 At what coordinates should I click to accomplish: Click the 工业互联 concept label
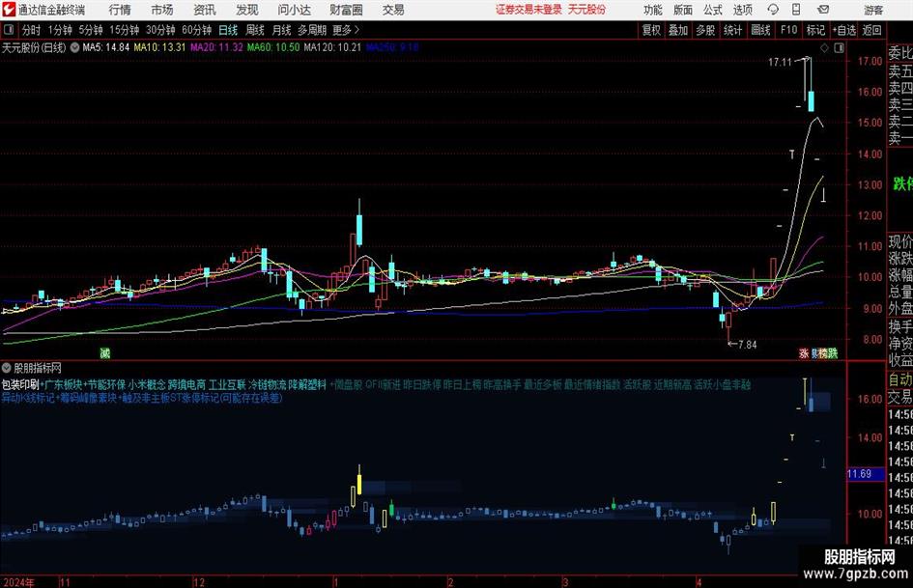click(x=227, y=385)
